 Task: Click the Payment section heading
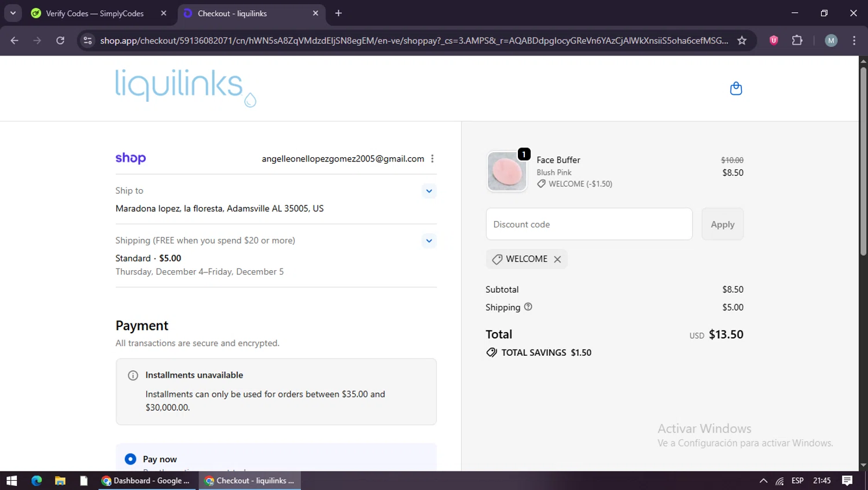142,326
